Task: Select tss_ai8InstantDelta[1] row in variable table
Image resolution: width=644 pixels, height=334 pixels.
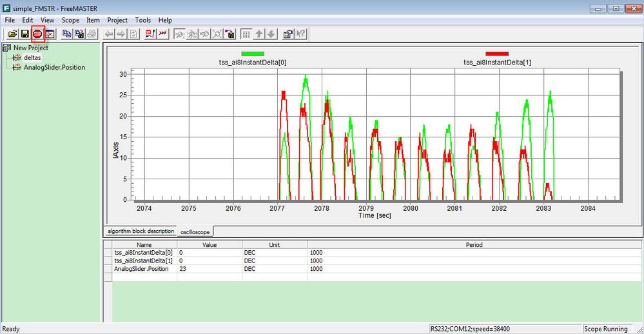Action: [x=372, y=261]
